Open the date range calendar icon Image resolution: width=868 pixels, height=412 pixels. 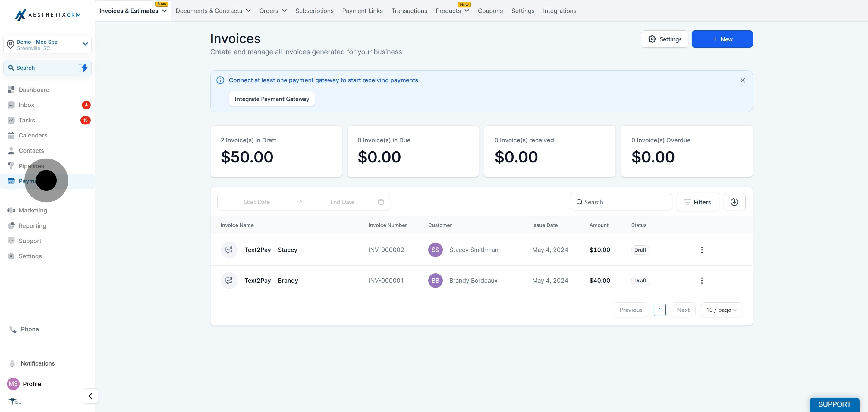(381, 202)
